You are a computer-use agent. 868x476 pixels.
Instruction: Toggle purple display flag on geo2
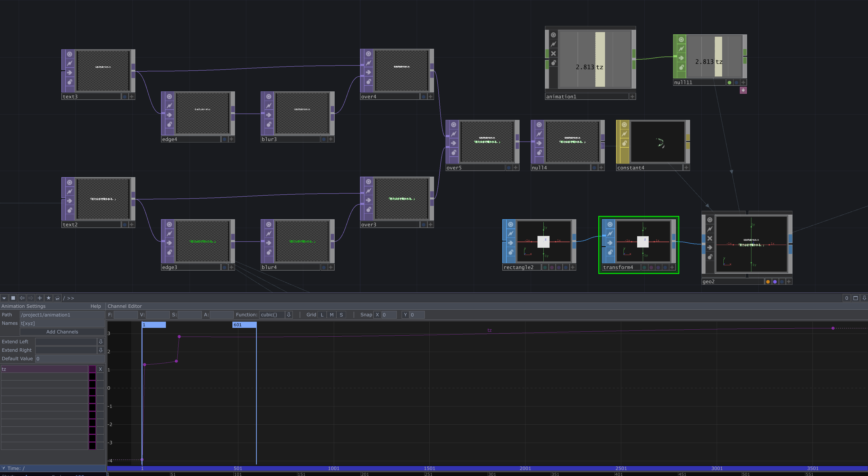[x=775, y=282]
